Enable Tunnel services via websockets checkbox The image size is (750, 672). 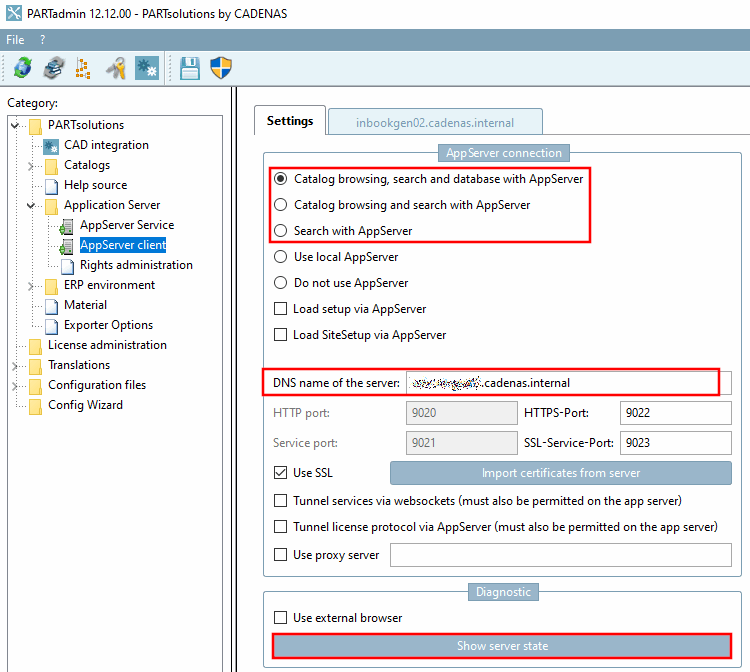click(x=281, y=501)
